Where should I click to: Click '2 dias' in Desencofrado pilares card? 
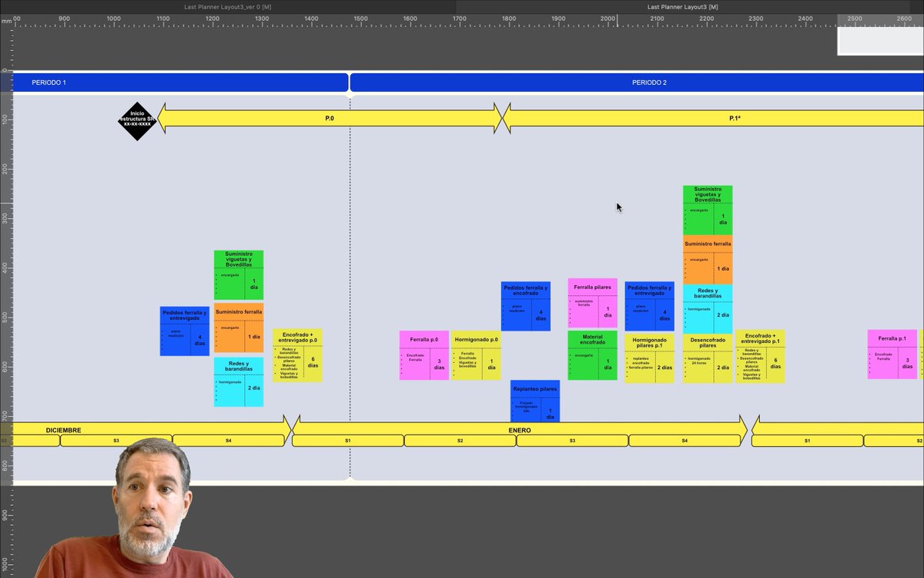[723, 368]
